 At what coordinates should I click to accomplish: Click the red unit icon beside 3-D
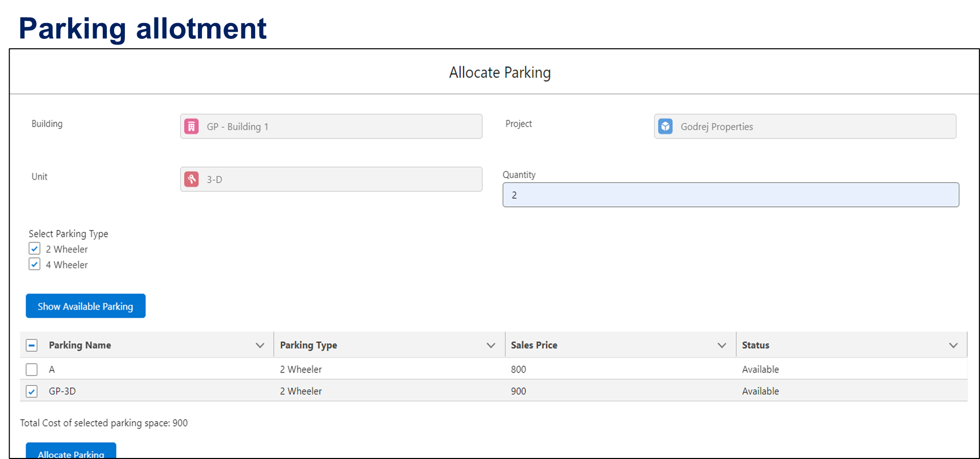(191, 179)
